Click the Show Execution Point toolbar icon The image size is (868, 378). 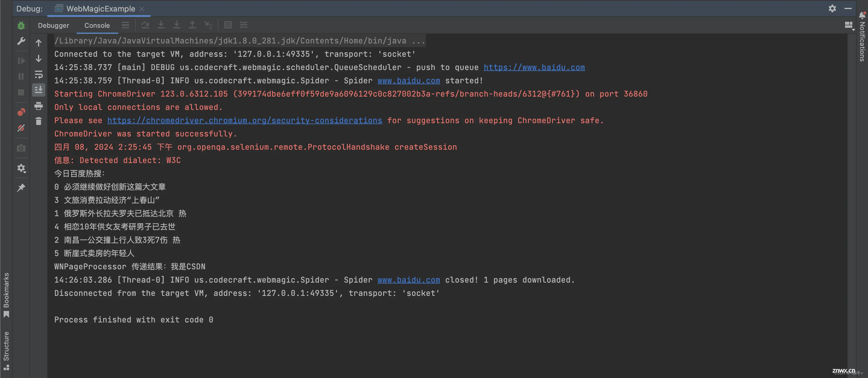pos(125,25)
